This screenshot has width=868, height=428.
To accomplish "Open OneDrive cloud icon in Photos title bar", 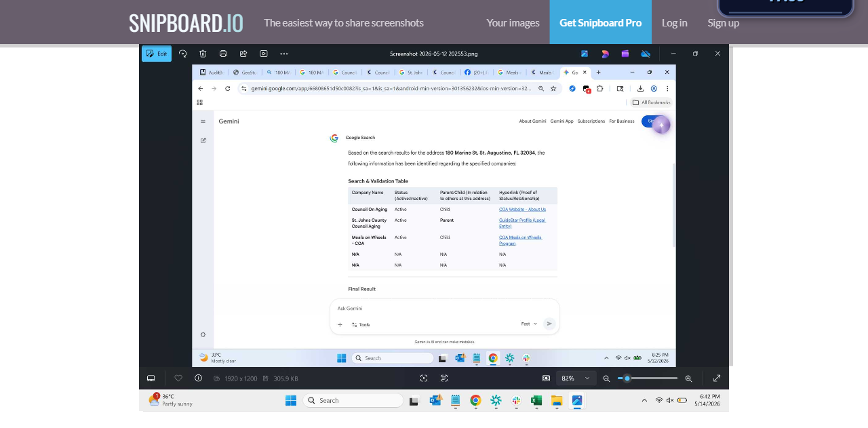I will click(x=646, y=54).
